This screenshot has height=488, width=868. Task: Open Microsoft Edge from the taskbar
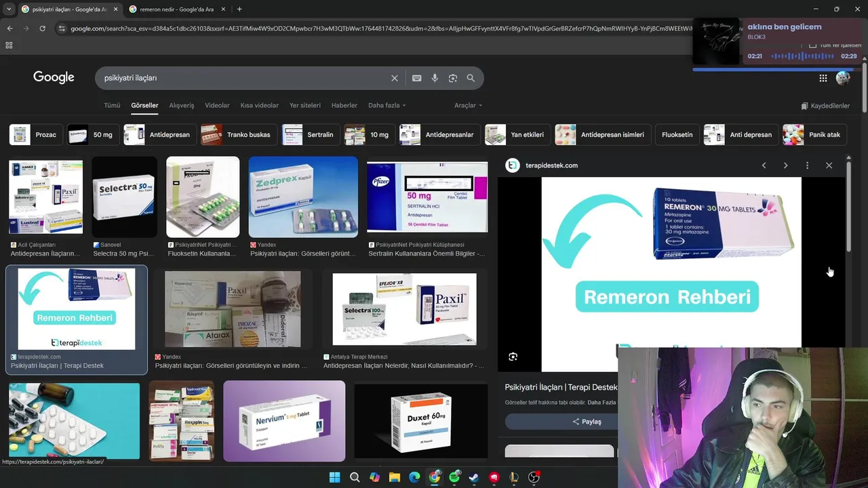(414, 477)
